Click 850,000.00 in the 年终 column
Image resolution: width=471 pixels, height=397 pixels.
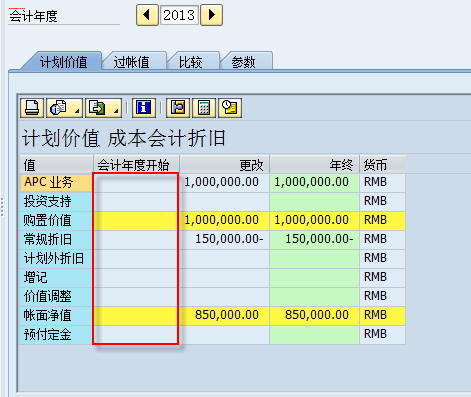pos(314,315)
